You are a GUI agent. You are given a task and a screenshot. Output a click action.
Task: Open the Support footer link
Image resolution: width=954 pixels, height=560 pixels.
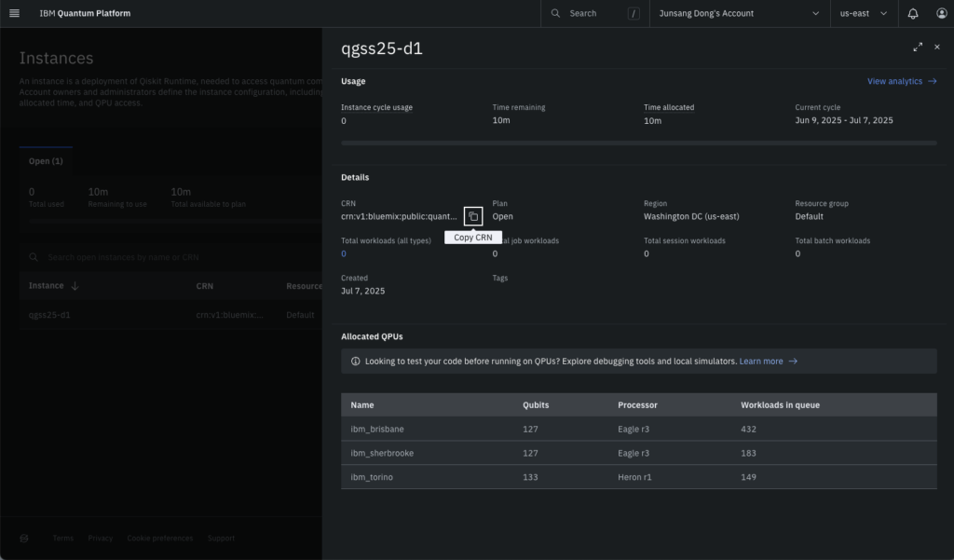pos(221,538)
